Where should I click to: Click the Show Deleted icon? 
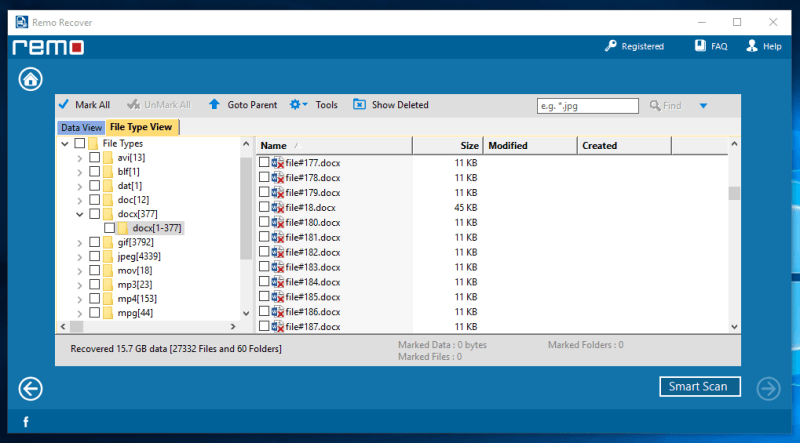[359, 104]
